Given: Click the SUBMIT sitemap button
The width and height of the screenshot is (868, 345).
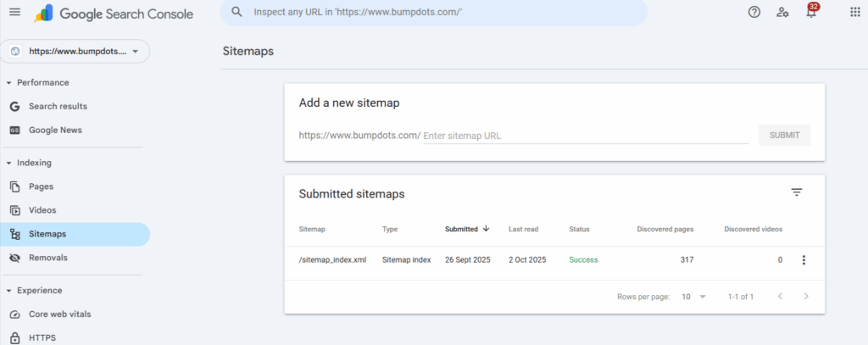Looking at the screenshot, I should click(783, 136).
